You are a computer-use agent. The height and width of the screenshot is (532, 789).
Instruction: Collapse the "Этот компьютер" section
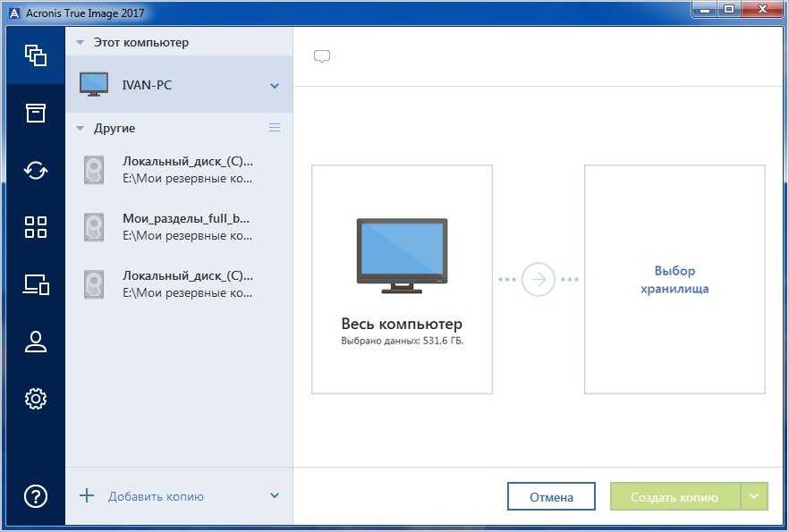coord(81,42)
